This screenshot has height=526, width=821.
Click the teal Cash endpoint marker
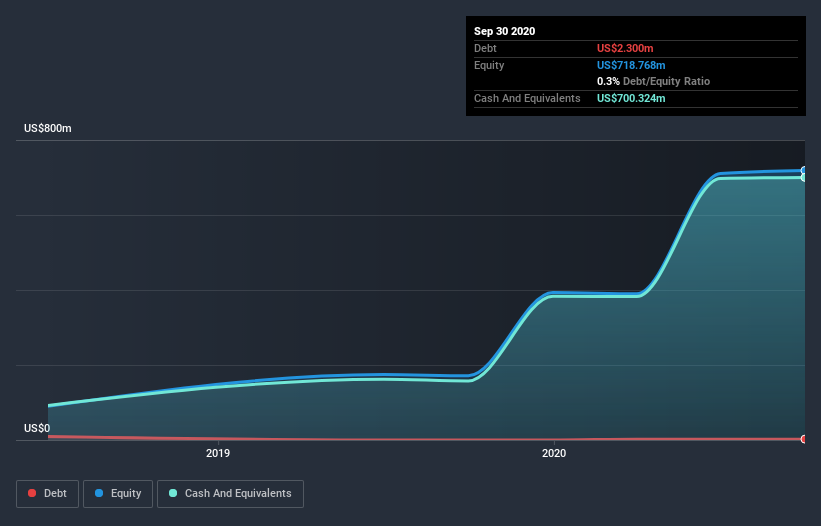click(x=804, y=178)
